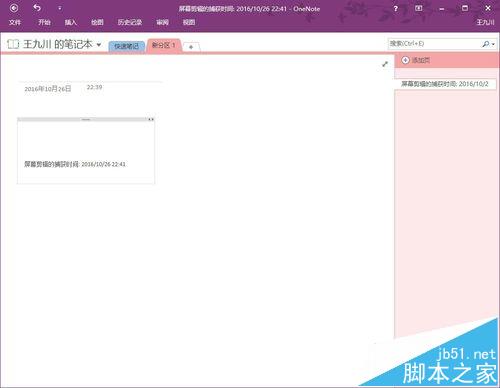The image size is (500, 388).
Task: Switch to the 插入 ribbon tab
Action: pos(71,22)
